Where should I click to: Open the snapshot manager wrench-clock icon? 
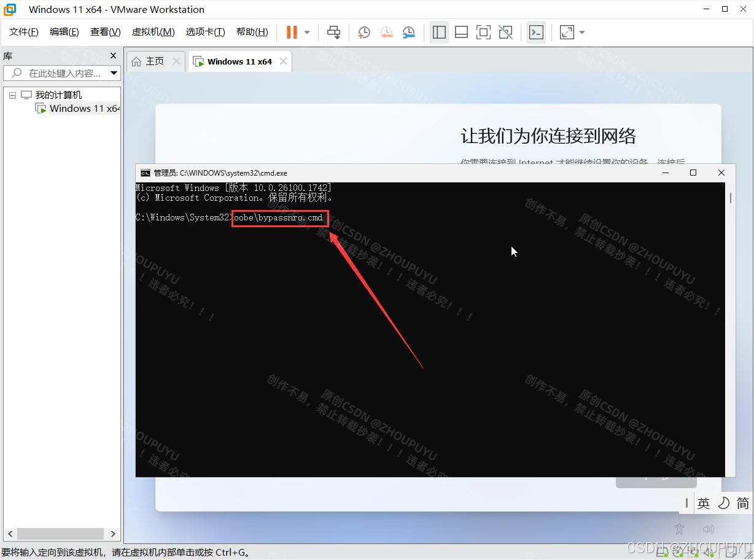pyautogui.click(x=408, y=32)
